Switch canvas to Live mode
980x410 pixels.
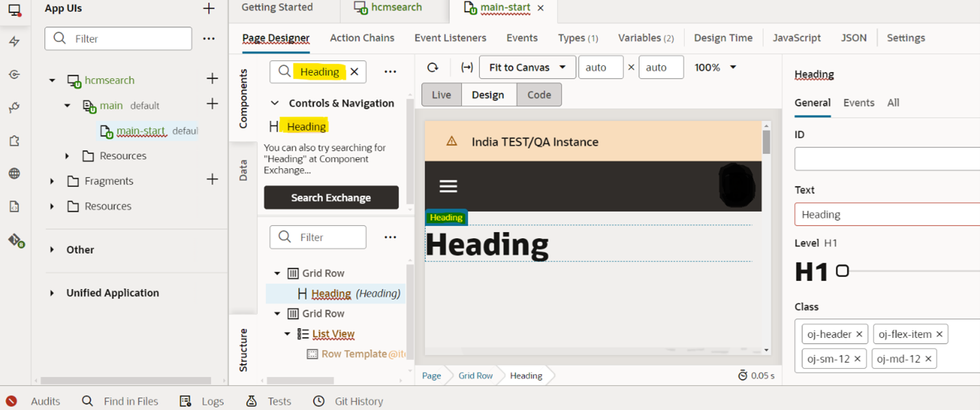(x=441, y=95)
